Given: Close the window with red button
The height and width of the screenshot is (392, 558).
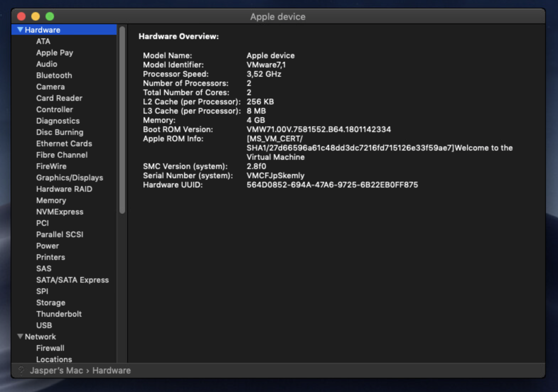Looking at the screenshot, I should coord(21,16).
